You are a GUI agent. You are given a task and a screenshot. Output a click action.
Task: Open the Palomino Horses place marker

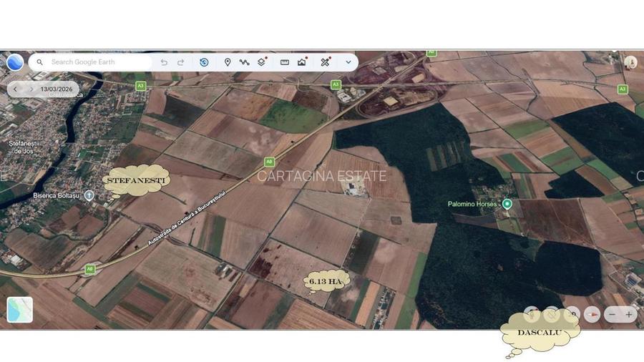pos(507,204)
